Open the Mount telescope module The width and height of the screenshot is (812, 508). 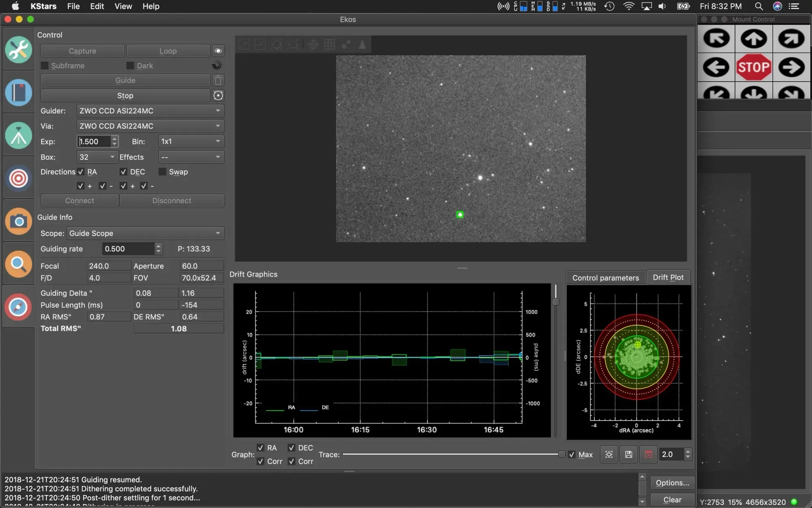[18, 135]
